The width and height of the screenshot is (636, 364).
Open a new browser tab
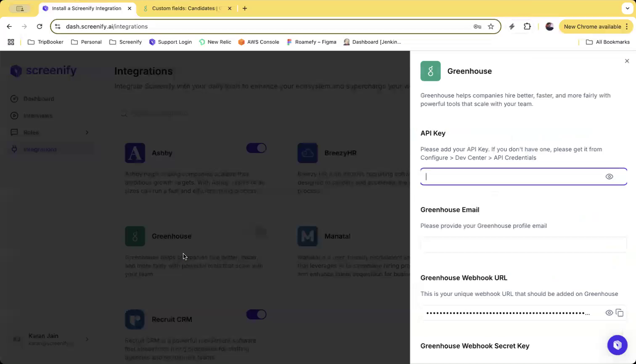click(245, 8)
